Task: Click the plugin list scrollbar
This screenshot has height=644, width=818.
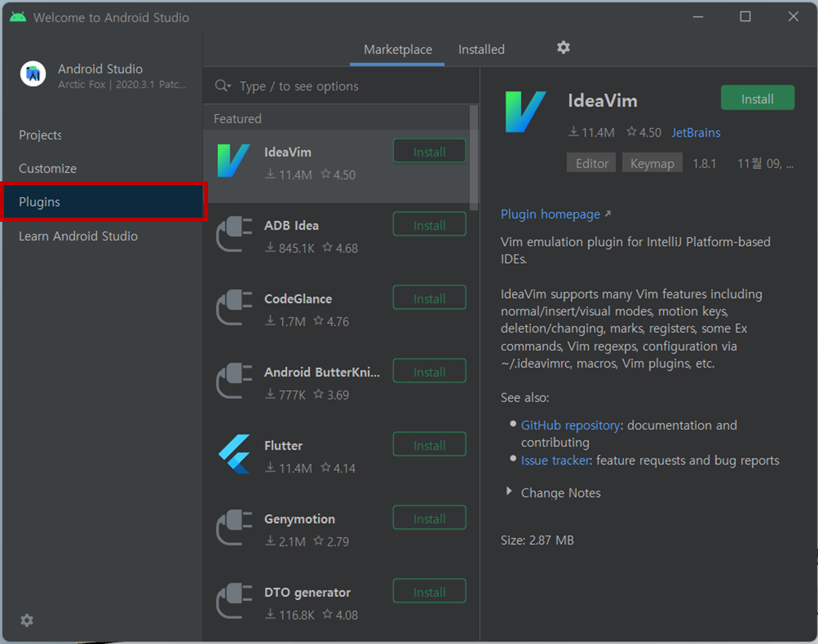Action: click(x=474, y=157)
